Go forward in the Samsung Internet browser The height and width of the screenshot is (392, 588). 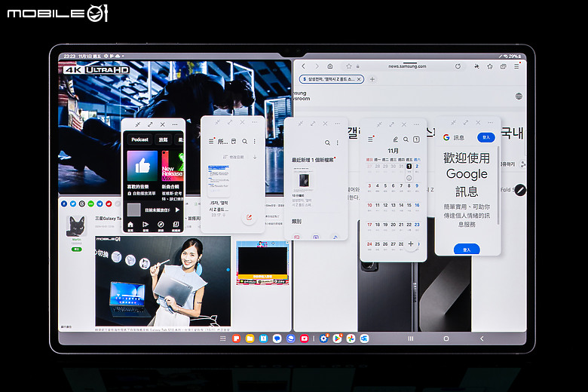pos(317,66)
